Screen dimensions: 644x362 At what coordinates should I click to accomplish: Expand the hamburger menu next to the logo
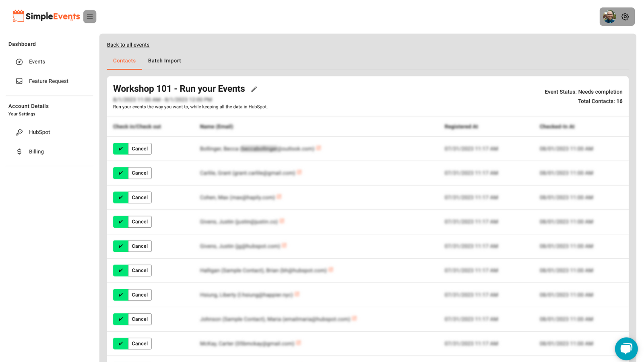point(90,16)
